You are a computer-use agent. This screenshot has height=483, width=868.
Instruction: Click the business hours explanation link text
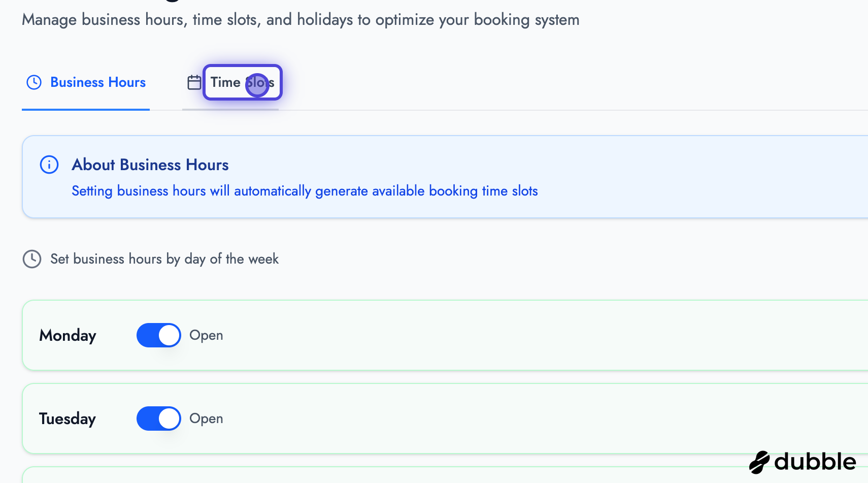305,191
